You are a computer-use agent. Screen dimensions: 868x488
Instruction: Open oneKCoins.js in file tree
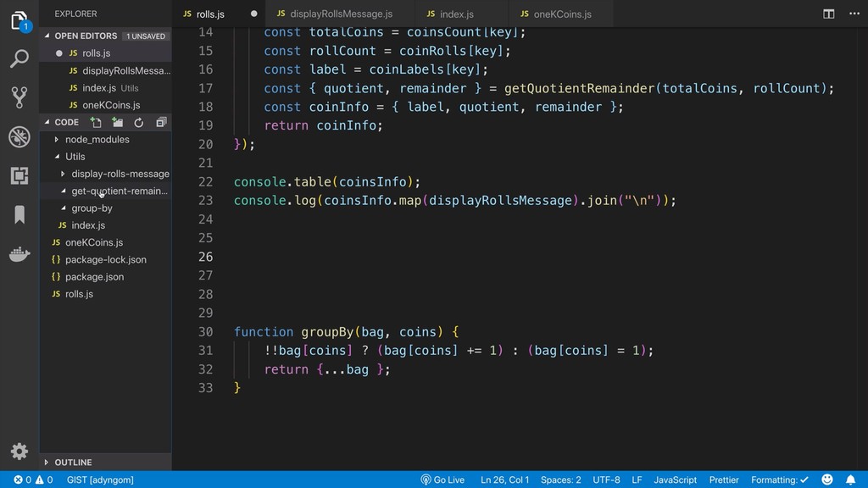[105, 242]
